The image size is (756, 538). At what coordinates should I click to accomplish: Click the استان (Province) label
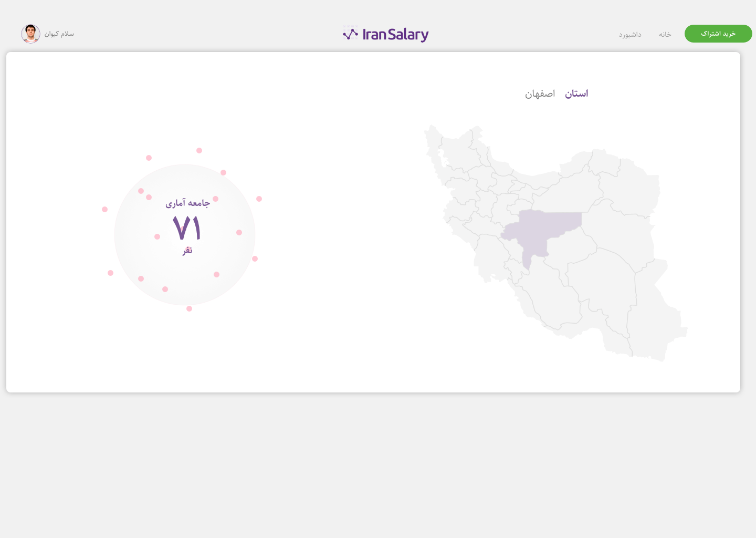pyautogui.click(x=576, y=94)
